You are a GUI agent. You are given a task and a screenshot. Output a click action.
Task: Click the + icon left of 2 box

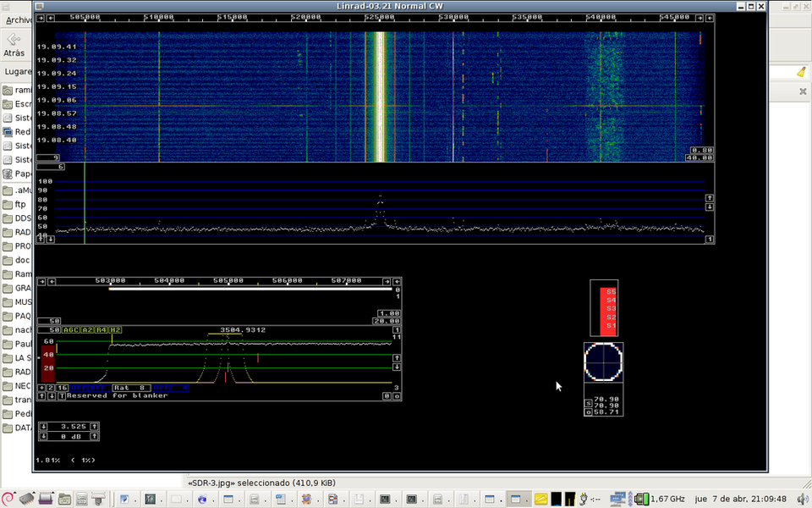coord(41,388)
